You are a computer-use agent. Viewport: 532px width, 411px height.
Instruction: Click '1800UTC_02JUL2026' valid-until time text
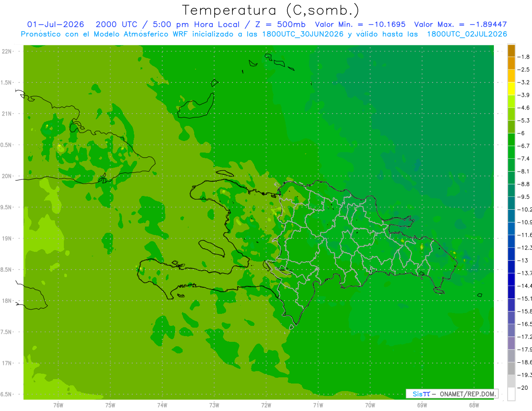coord(467,34)
